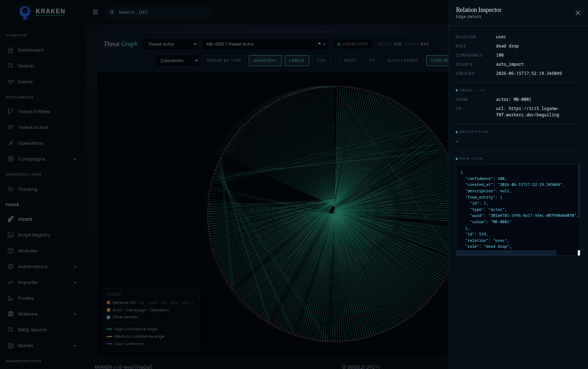Toggle graph Labels
The width and height of the screenshot is (588, 369).
tap(297, 60)
